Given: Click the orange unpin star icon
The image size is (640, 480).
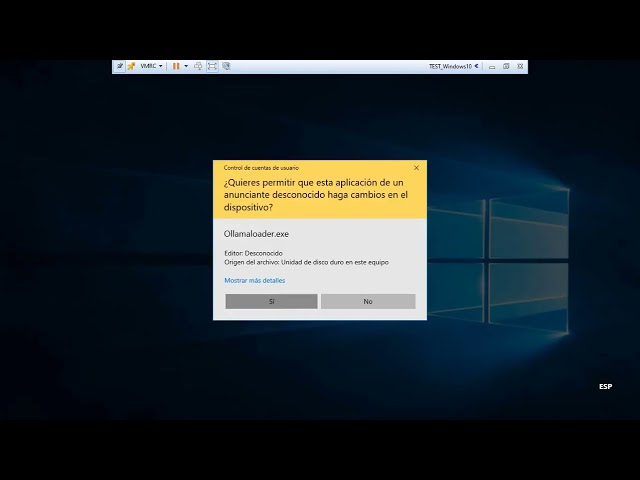Looking at the screenshot, I should coord(131,66).
